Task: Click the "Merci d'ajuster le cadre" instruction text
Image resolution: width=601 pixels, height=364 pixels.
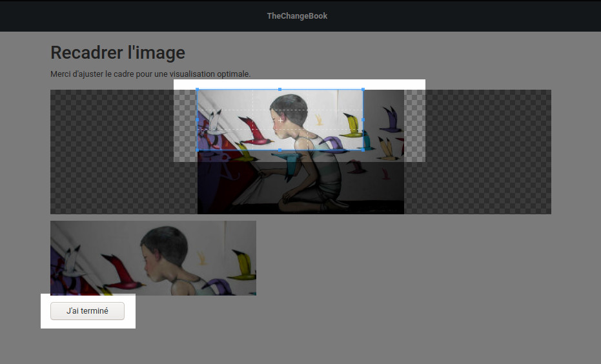Action: pos(150,74)
